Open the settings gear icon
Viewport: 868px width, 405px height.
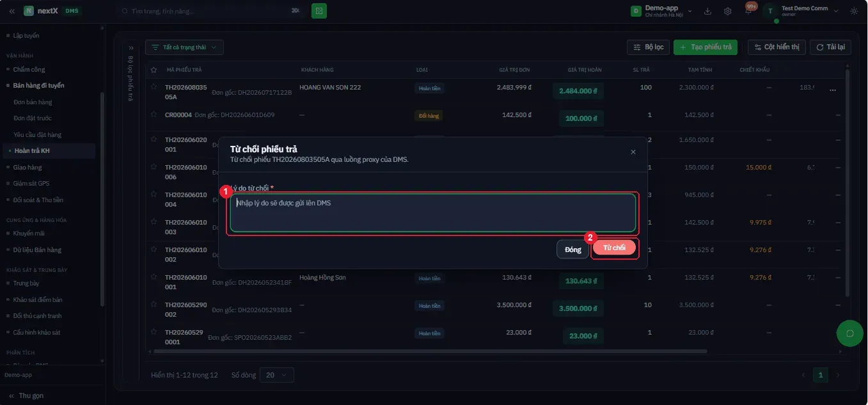point(728,11)
